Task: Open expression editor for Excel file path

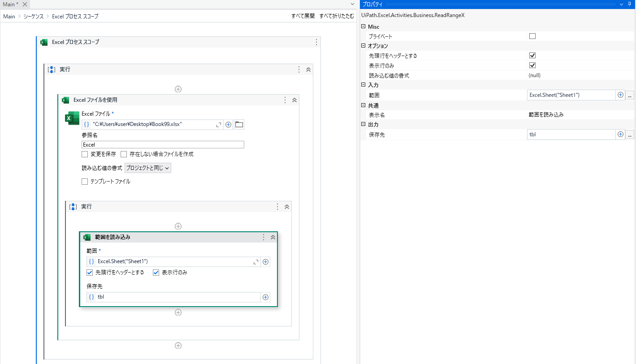Action: (219, 125)
